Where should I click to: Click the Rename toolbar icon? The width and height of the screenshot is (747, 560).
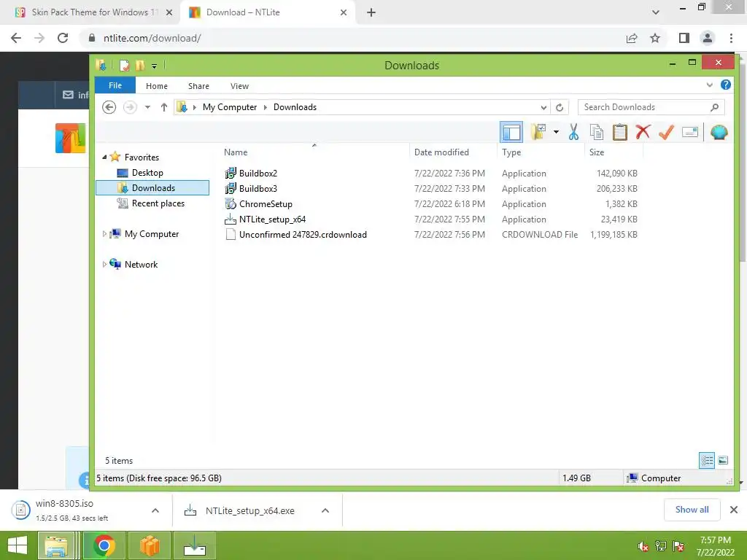(x=690, y=132)
